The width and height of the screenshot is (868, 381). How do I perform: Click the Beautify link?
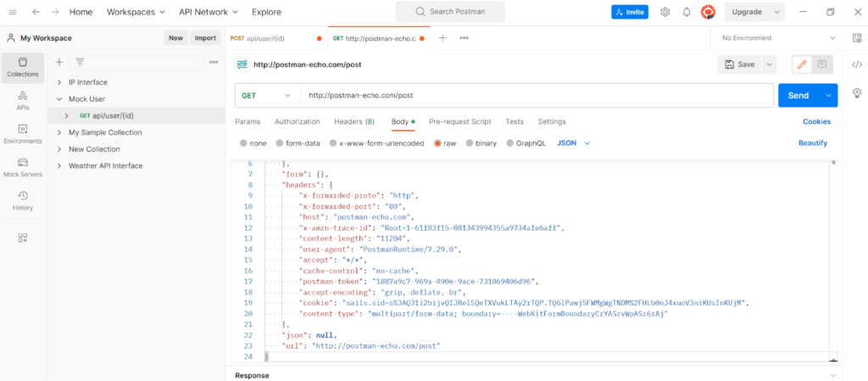click(x=812, y=143)
